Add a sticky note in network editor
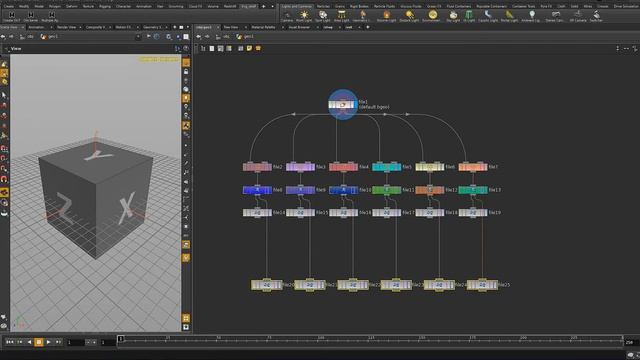This screenshot has height=360, width=640. (x=249, y=48)
